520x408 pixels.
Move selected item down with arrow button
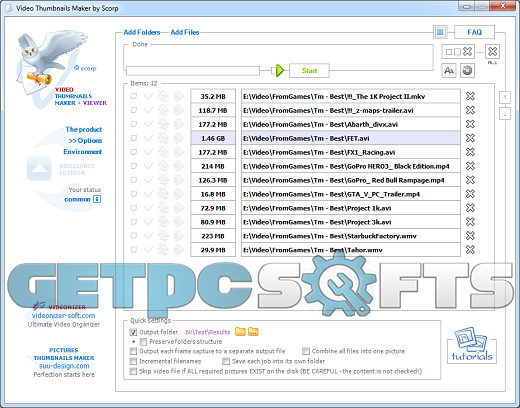tap(505, 114)
